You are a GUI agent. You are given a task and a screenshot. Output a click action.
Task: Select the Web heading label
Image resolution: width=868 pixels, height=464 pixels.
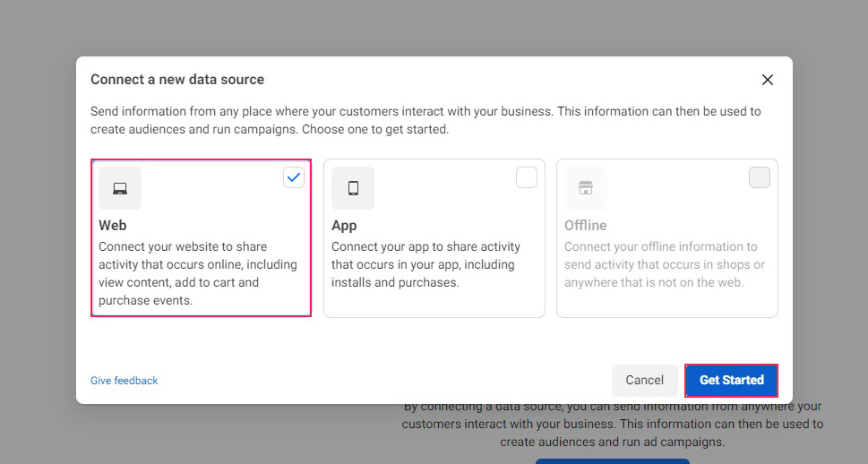click(x=112, y=226)
